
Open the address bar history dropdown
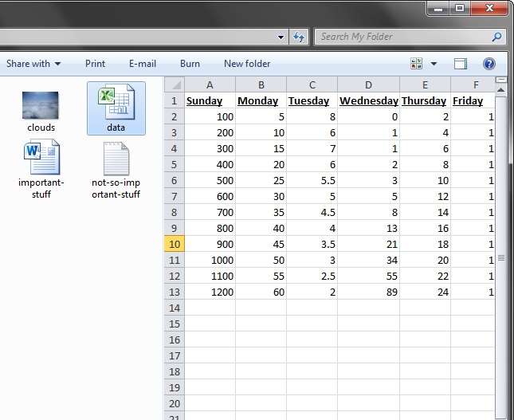tap(281, 37)
